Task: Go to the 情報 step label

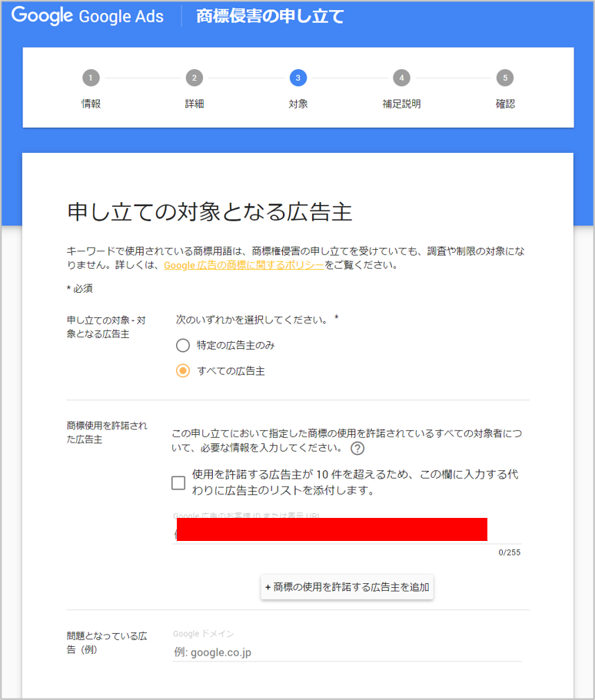Action: click(91, 104)
